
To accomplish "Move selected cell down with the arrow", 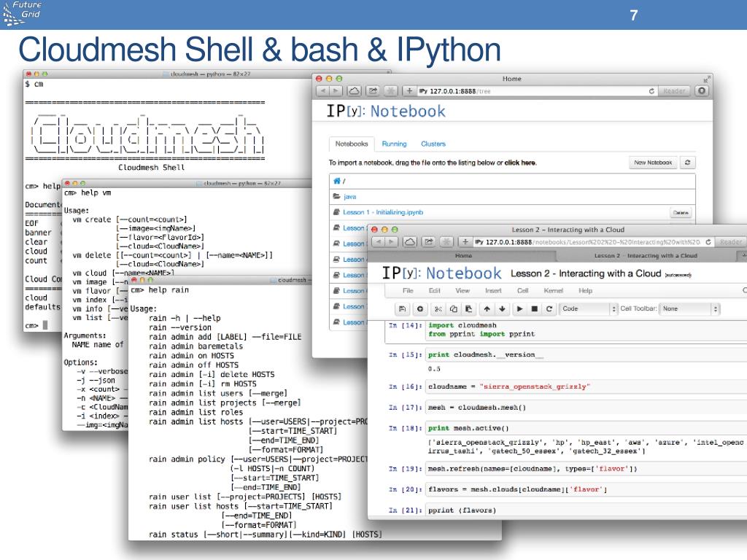I will 502,308.
